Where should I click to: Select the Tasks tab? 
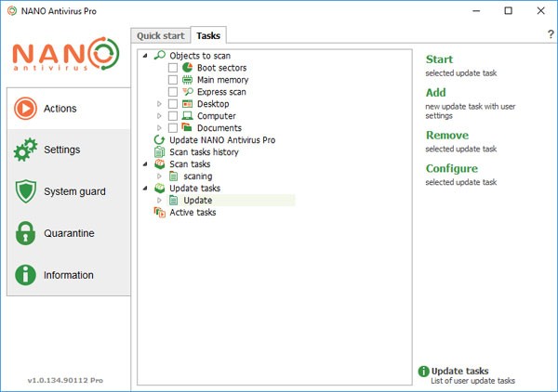click(208, 35)
